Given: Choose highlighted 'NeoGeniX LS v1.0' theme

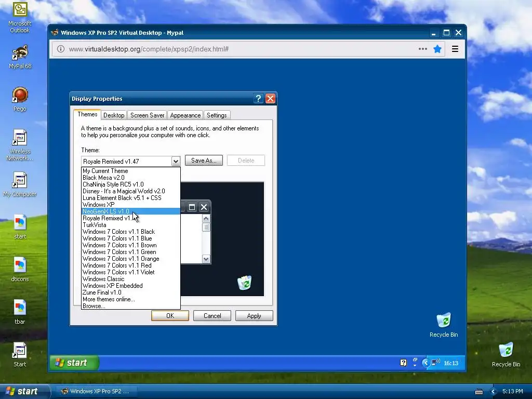Looking at the screenshot, I should (130, 211).
